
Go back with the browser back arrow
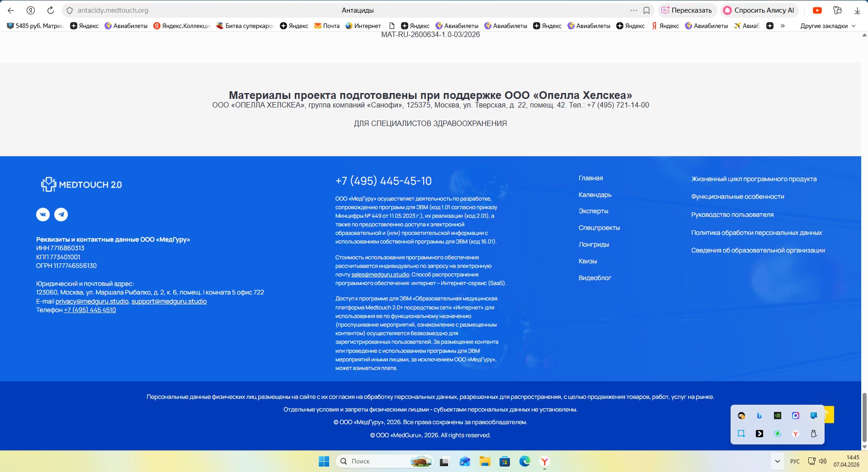(x=11, y=10)
